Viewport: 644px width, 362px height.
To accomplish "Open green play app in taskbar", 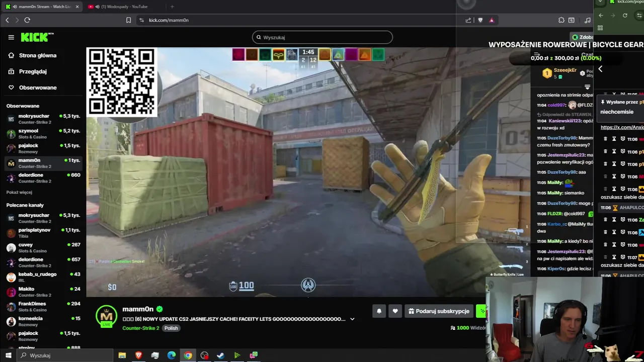I will [x=237, y=355].
